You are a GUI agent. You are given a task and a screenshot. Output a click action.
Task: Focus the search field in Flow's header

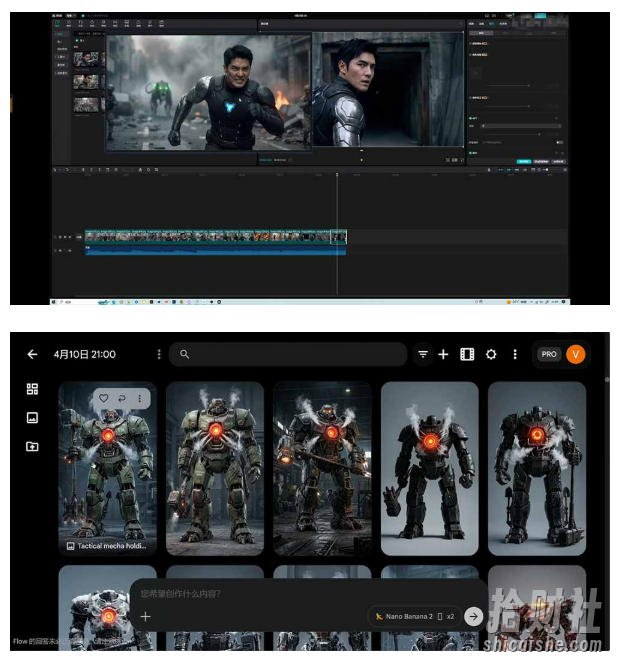pyautogui.click(x=288, y=354)
